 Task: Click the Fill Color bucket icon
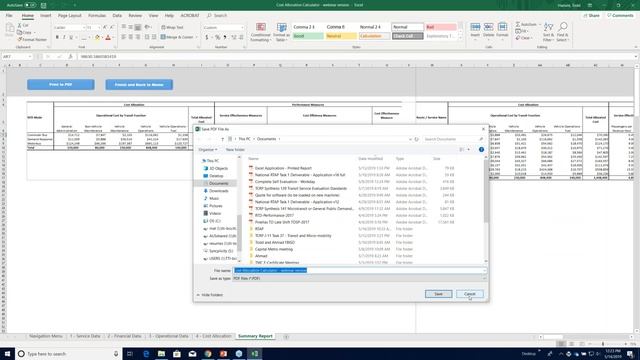[x=97, y=38]
